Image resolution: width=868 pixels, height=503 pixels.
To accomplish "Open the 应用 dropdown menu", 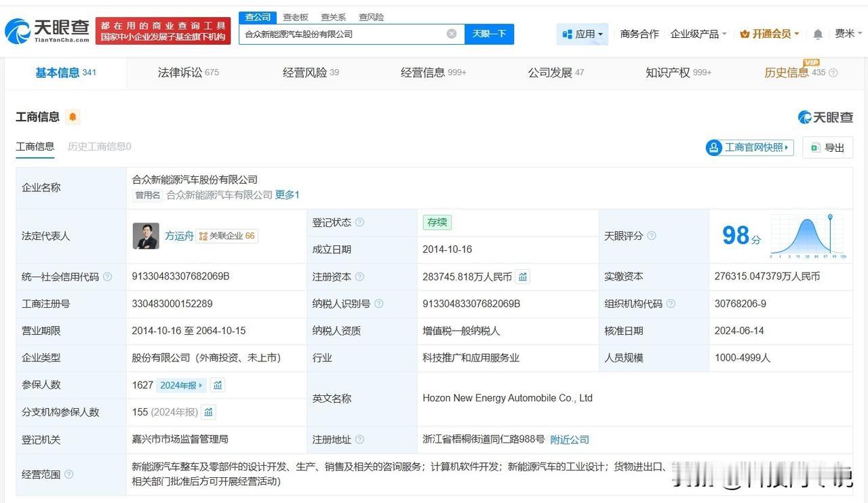I will [x=583, y=34].
